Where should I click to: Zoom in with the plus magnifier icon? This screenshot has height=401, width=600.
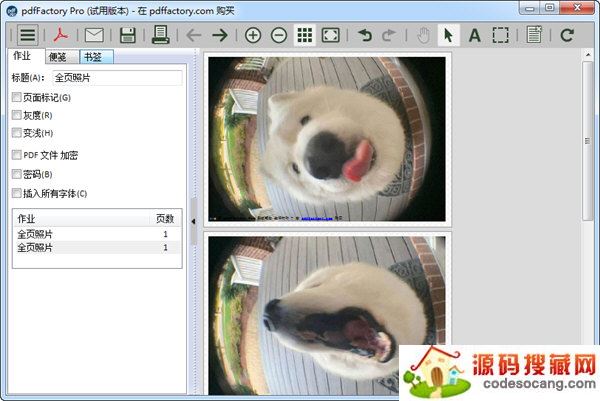253,35
